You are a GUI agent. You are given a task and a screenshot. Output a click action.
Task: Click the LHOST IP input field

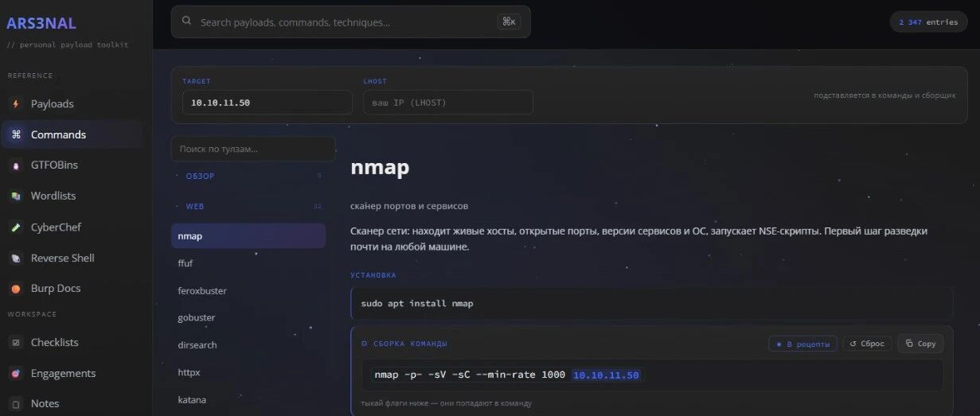[448, 103]
